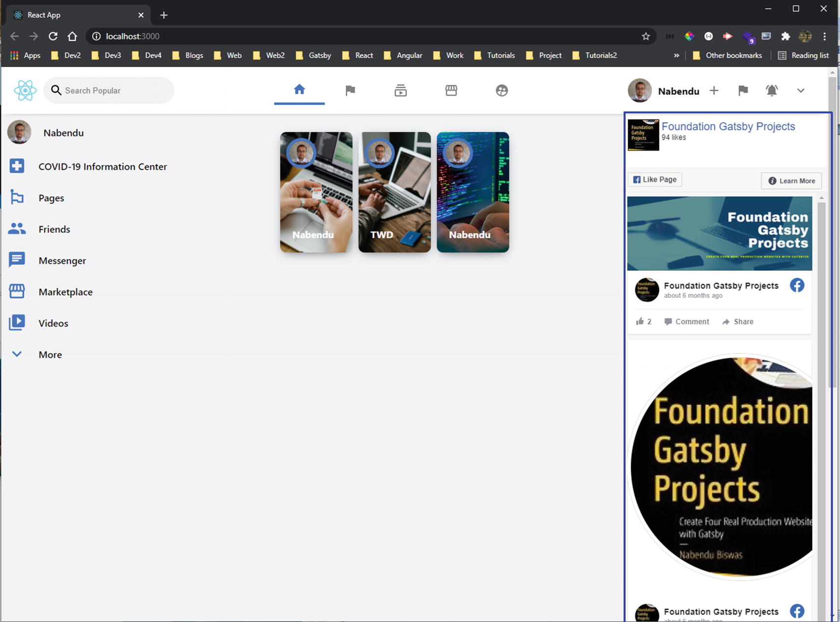Image resolution: width=840 pixels, height=622 pixels.
Task: Click the flag icon near notifications bell
Action: [x=743, y=91]
